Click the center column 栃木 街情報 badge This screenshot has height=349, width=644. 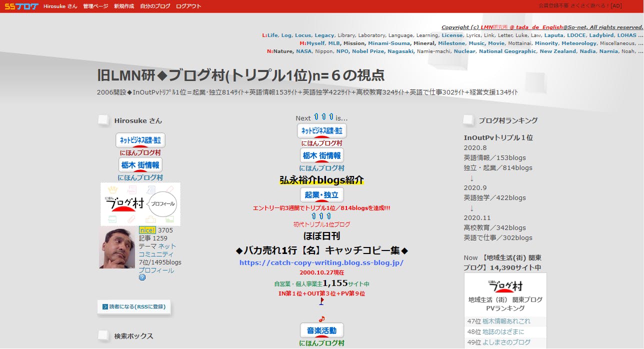(x=322, y=156)
